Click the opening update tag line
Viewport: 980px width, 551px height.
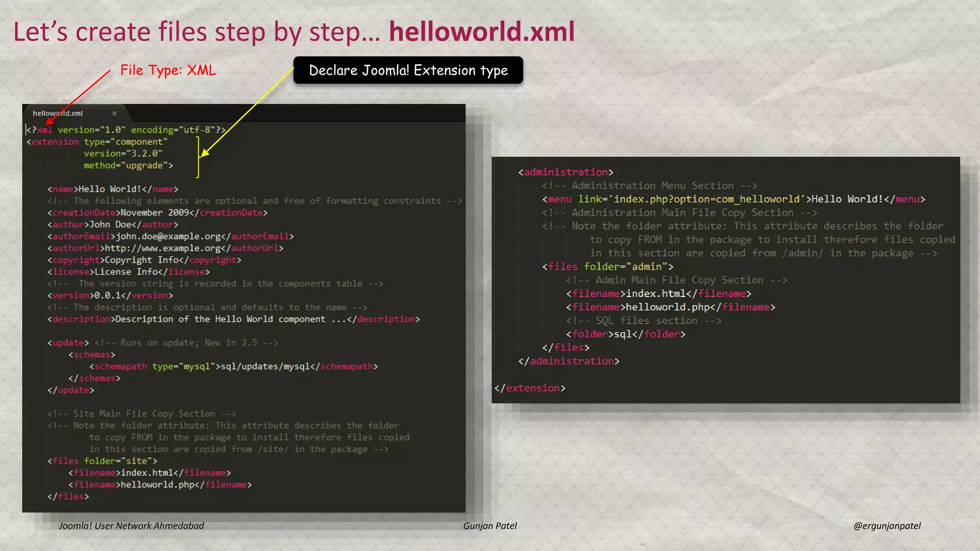(163, 342)
